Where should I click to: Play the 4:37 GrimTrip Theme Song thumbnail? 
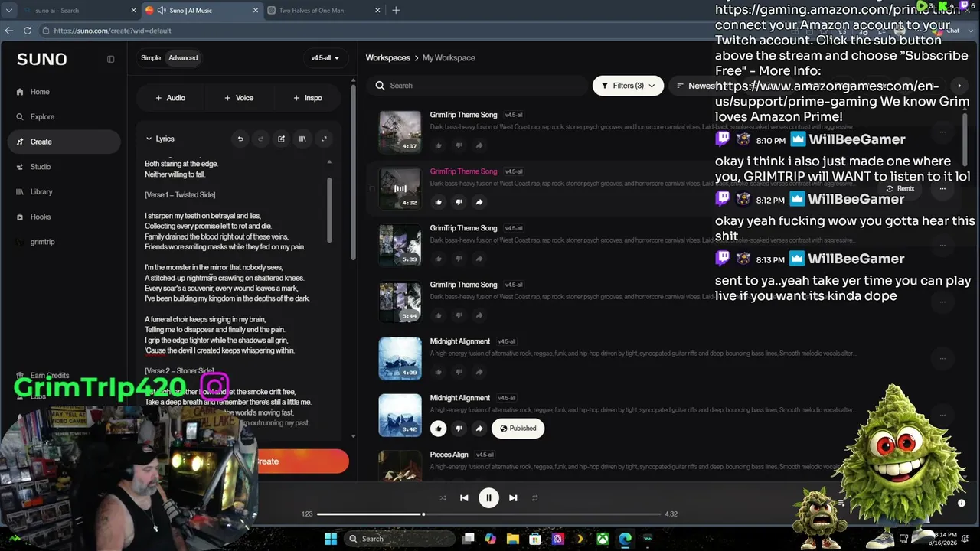pos(400,132)
